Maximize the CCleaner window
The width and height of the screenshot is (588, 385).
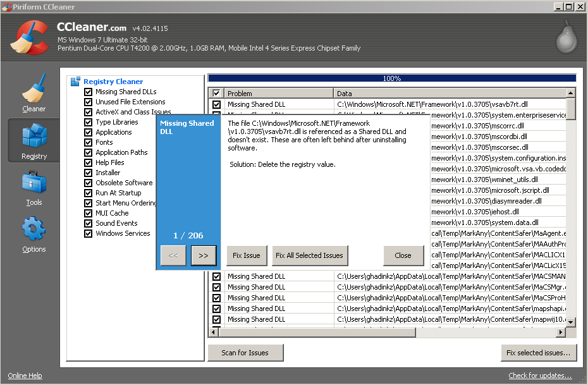pyautogui.click(x=569, y=6)
